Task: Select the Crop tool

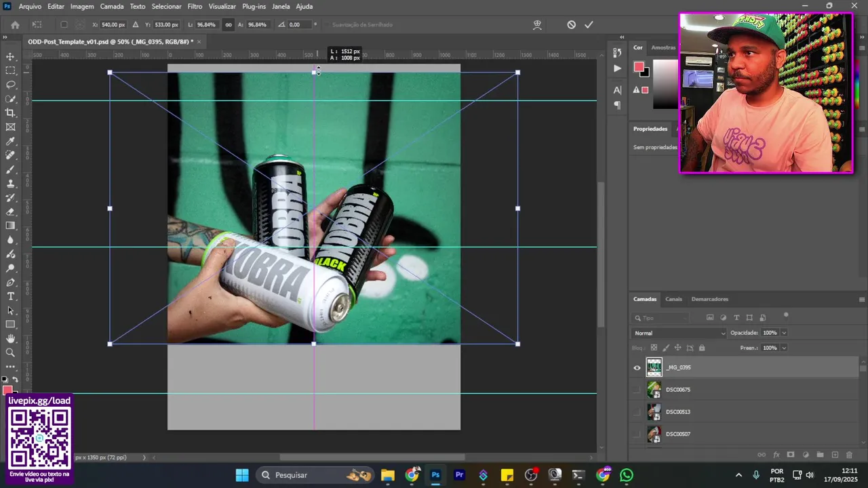Action: click(10, 113)
